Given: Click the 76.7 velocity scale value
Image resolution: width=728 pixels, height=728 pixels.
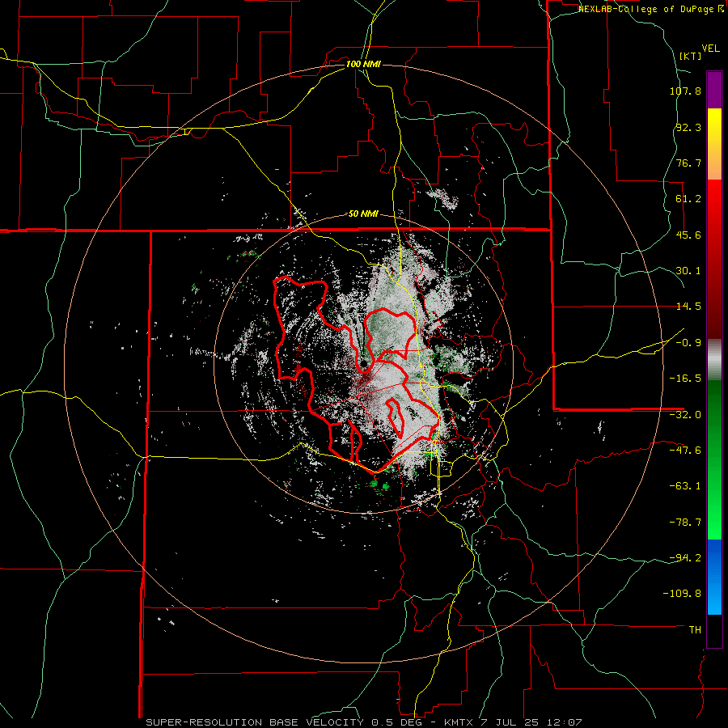Looking at the screenshot, I should coord(688,163).
